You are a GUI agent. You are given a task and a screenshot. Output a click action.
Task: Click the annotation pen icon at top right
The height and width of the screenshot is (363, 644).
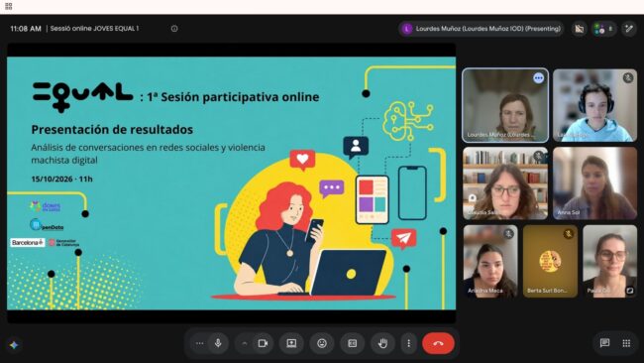(x=629, y=29)
